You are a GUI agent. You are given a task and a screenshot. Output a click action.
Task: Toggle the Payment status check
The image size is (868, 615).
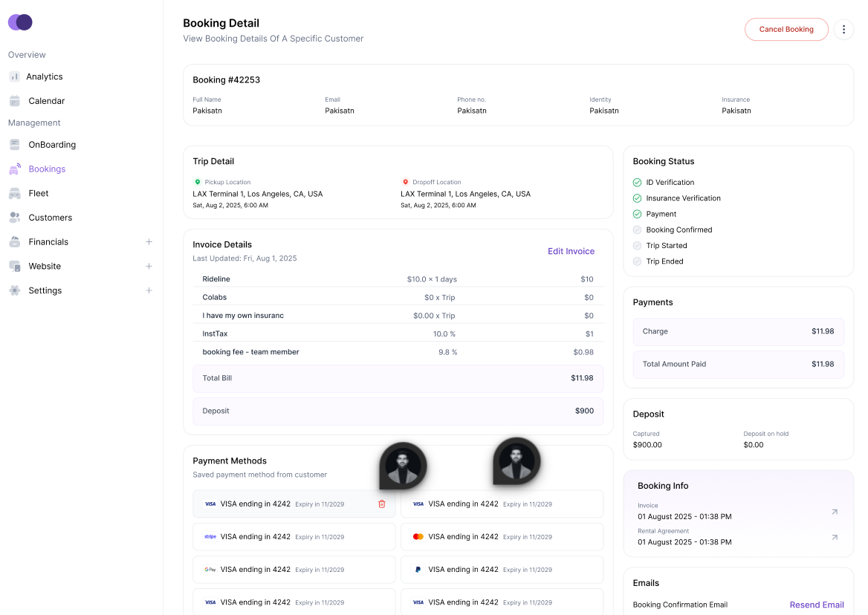click(637, 214)
